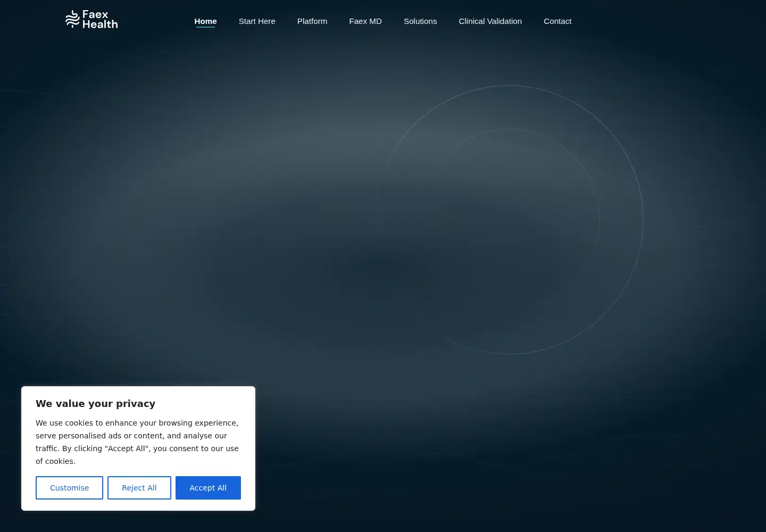Click the cookie notice paragraph text

click(137, 442)
